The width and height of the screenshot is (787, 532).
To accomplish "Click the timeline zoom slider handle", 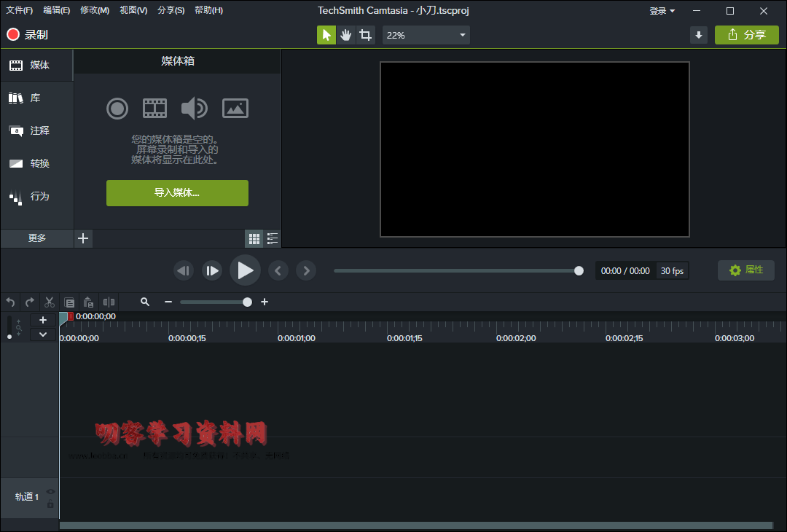I will click(248, 302).
